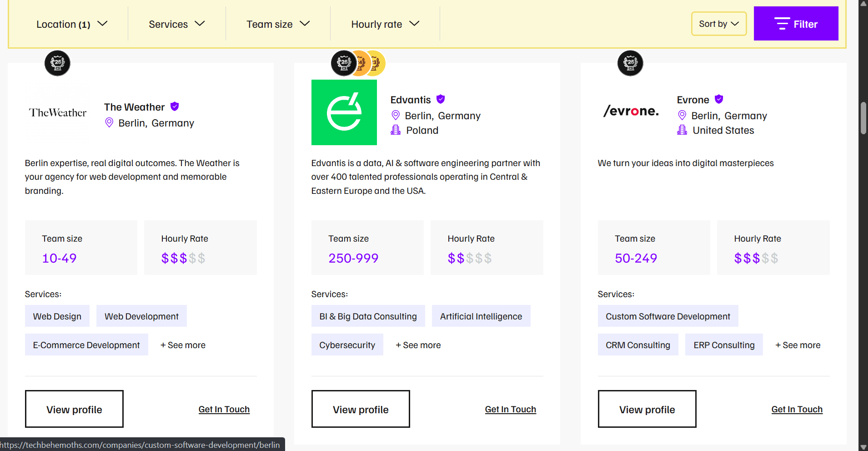Click Evrone hourly rate dollar signs
The height and width of the screenshot is (451, 868).
(x=756, y=258)
